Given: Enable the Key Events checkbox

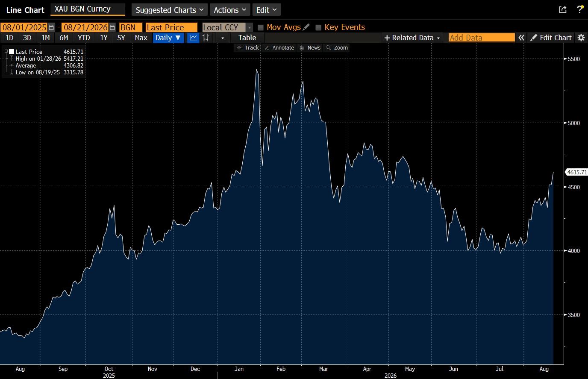Looking at the screenshot, I should tap(318, 27).
